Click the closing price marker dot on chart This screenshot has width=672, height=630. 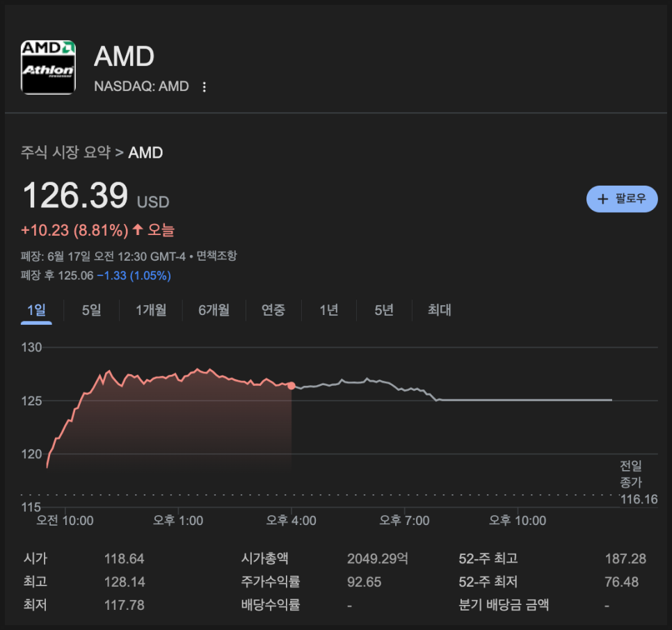pyautogui.click(x=291, y=386)
